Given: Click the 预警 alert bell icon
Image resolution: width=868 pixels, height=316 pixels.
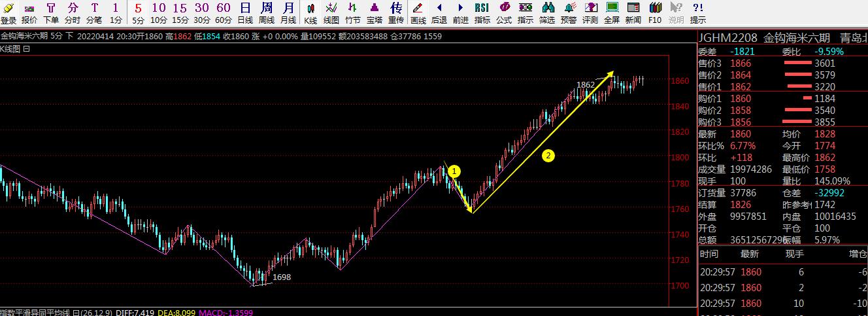Looking at the screenshot, I should (x=569, y=12).
